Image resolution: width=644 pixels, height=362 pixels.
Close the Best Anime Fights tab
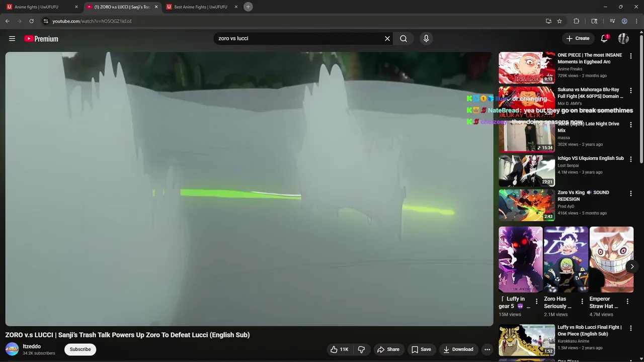(236, 7)
